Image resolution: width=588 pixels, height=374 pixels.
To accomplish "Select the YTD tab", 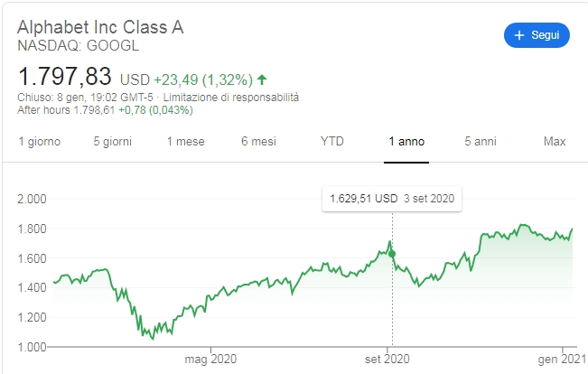I will (332, 142).
